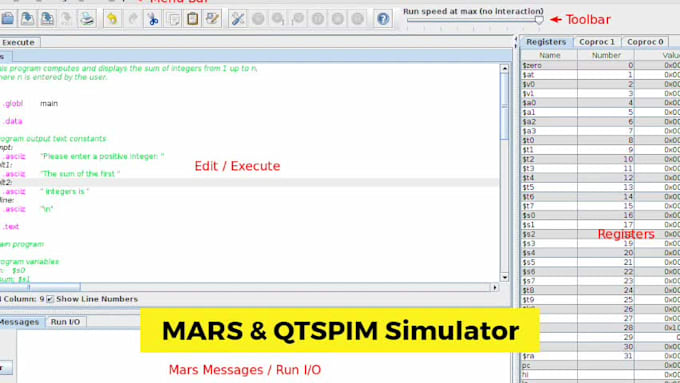
Task: Select the $a3 register row
Action: (601, 131)
